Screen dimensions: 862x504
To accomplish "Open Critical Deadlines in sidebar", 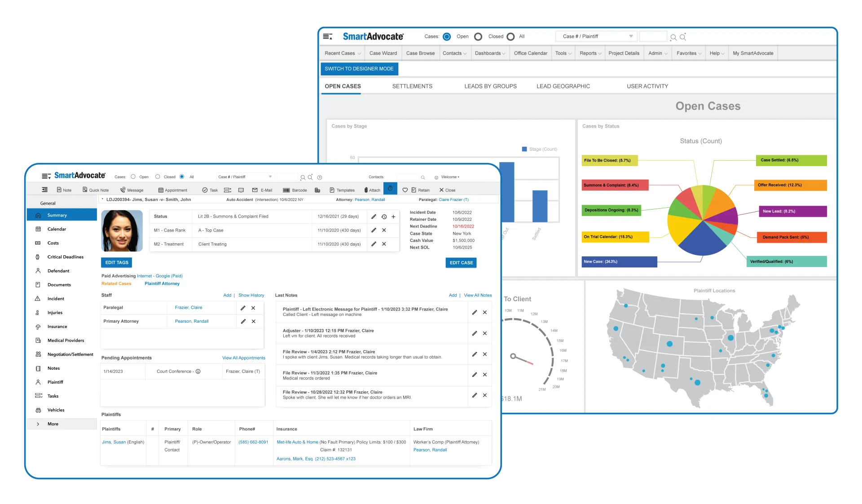I will (65, 257).
